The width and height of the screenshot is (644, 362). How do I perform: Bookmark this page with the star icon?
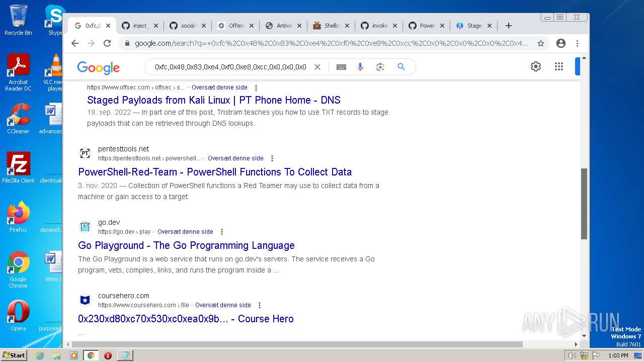(541, 43)
